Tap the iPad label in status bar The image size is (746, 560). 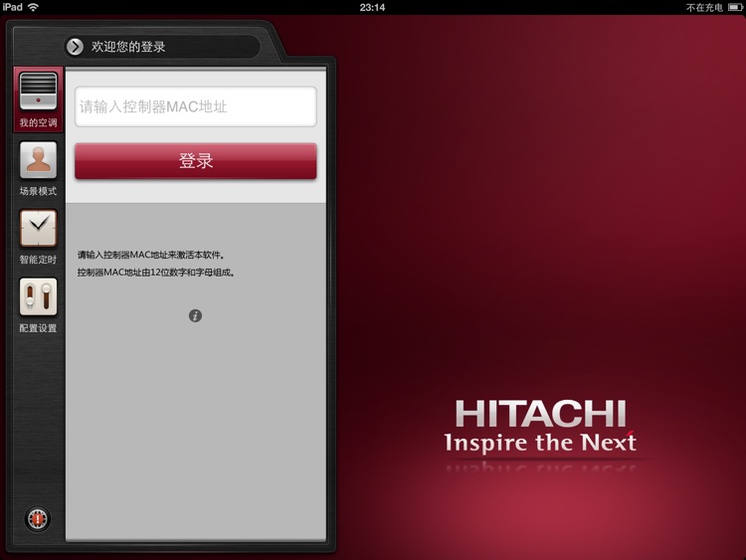pos(13,7)
